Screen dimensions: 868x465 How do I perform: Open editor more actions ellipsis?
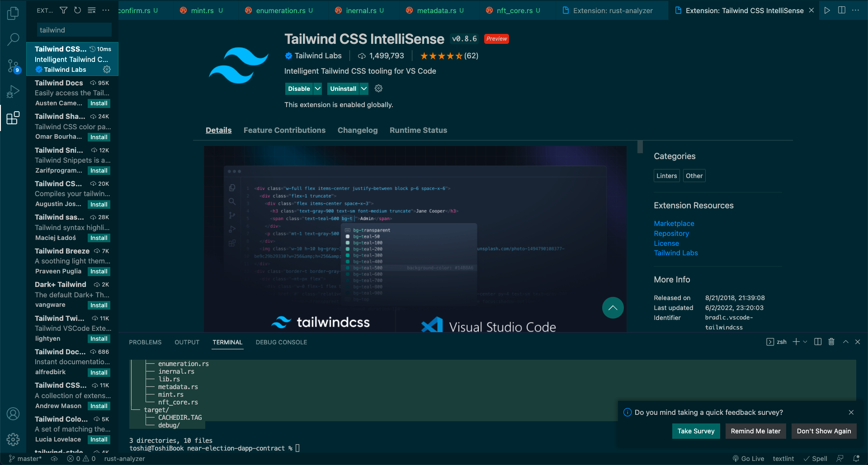pyautogui.click(x=856, y=10)
